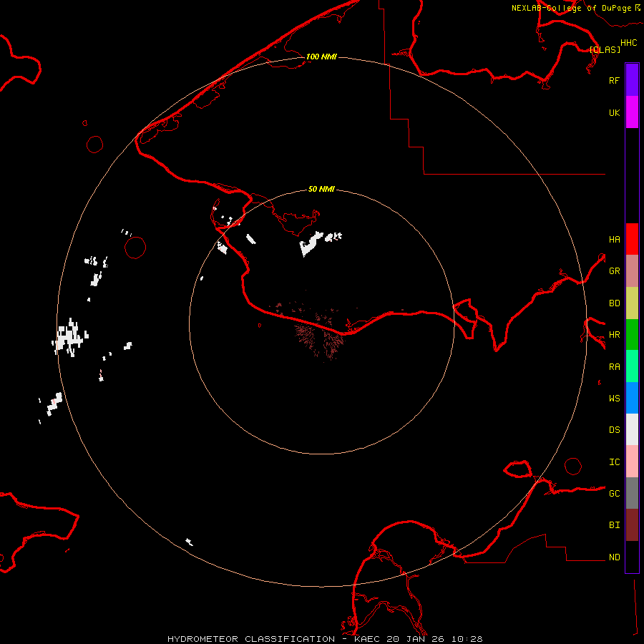The width and height of the screenshot is (644, 644).
Task: Click the RA legend label
Action: click(x=614, y=367)
